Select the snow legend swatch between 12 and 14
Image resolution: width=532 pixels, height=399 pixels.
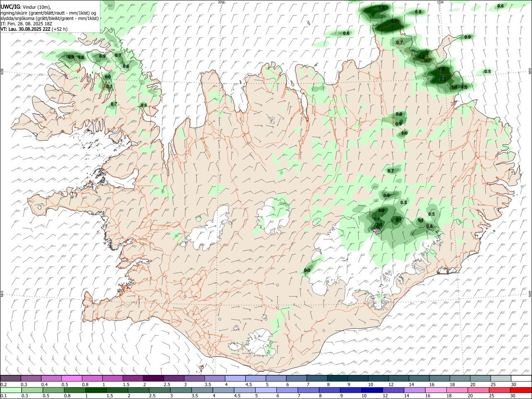(x=399, y=378)
